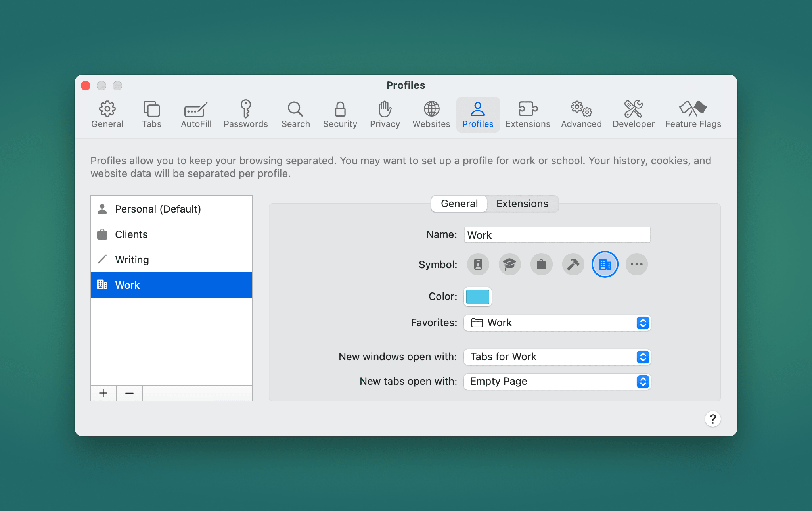Expand the Favorites folder dropdown
812x511 pixels.
pos(643,323)
